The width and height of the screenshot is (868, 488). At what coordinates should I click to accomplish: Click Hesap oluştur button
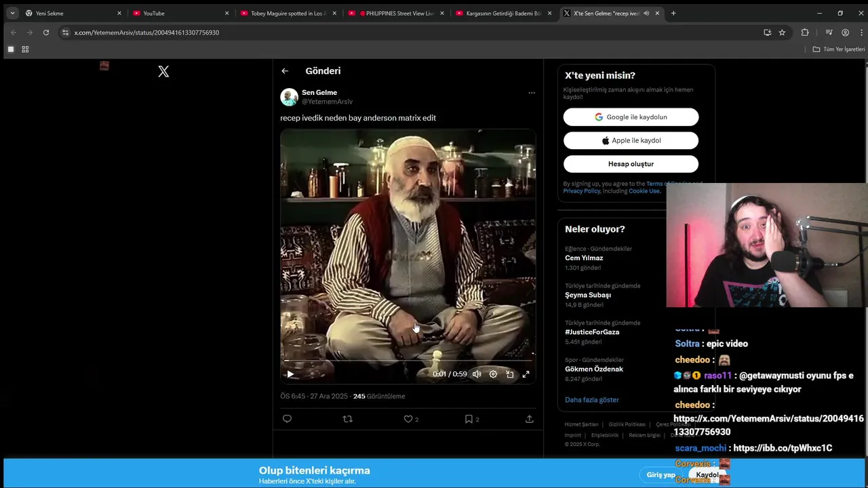[631, 164]
